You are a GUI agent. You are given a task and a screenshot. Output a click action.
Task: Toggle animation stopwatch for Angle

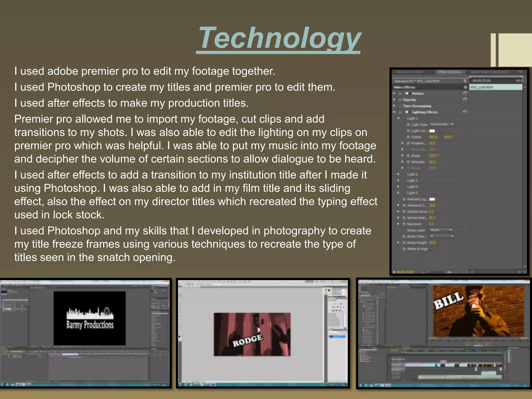[x=408, y=156]
